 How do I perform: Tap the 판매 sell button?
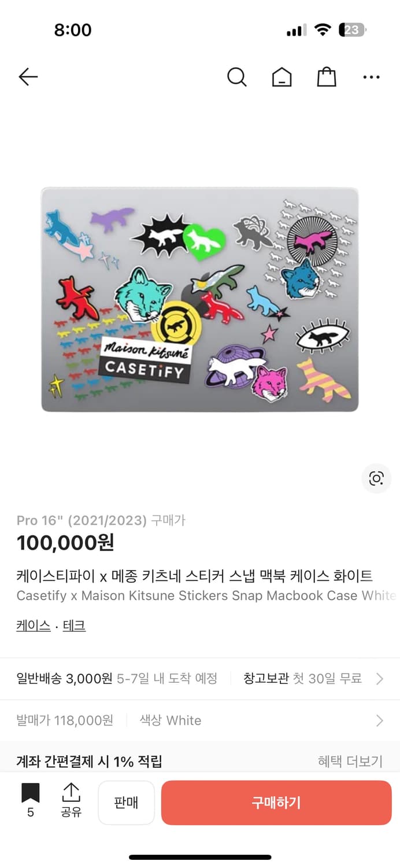[126, 803]
